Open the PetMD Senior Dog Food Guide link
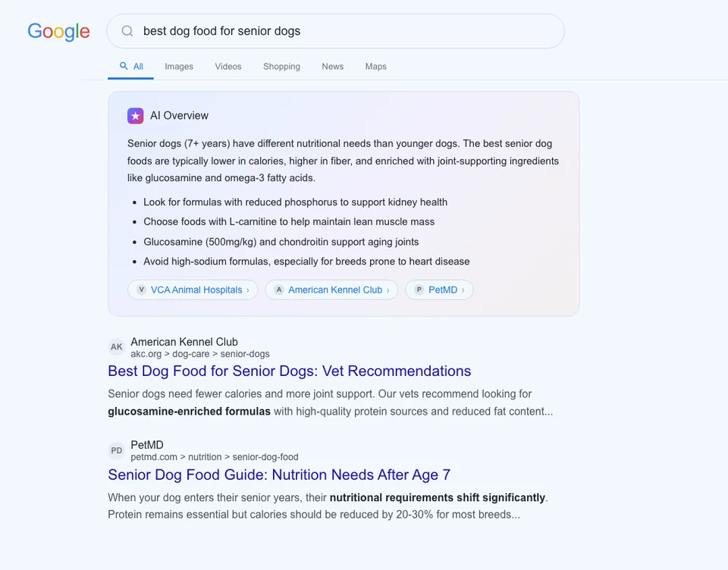This screenshot has width=728, height=570. (278, 474)
